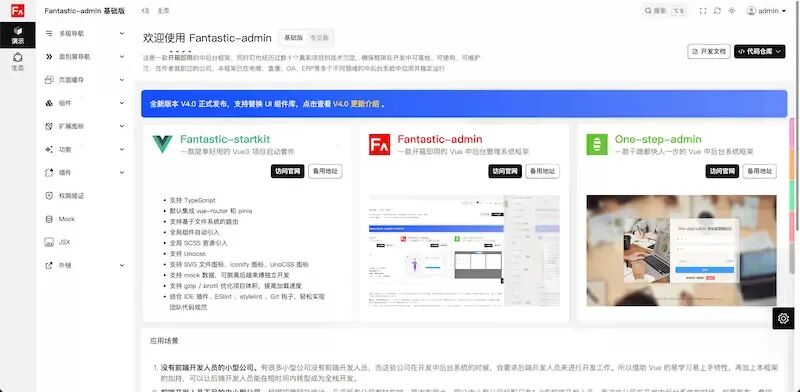Image resolution: width=800 pixels, height=392 pixels.
Task: Click the 权限验证 shield icon
Action: pyautogui.click(x=49, y=195)
